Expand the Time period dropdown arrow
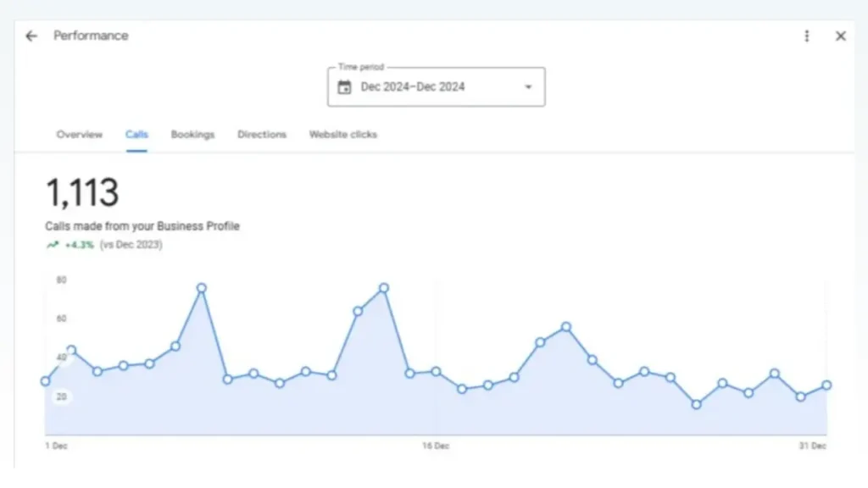868x488 pixels. click(528, 87)
